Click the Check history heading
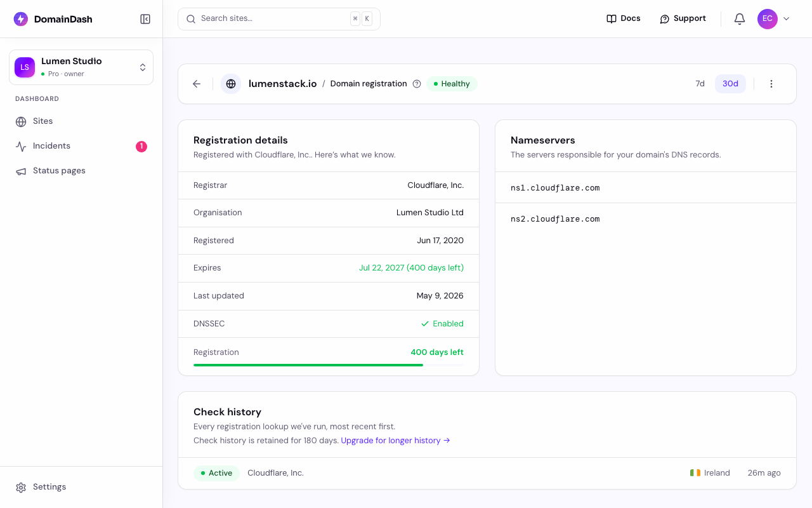This screenshot has height=508, width=812. (x=227, y=412)
